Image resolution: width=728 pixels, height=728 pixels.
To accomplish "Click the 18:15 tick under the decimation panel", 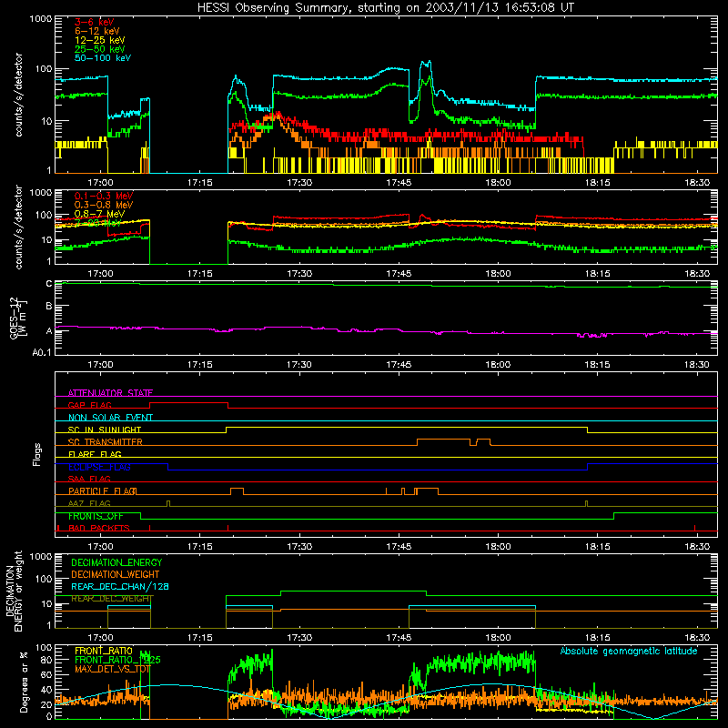I will click(x=597, y=638).
